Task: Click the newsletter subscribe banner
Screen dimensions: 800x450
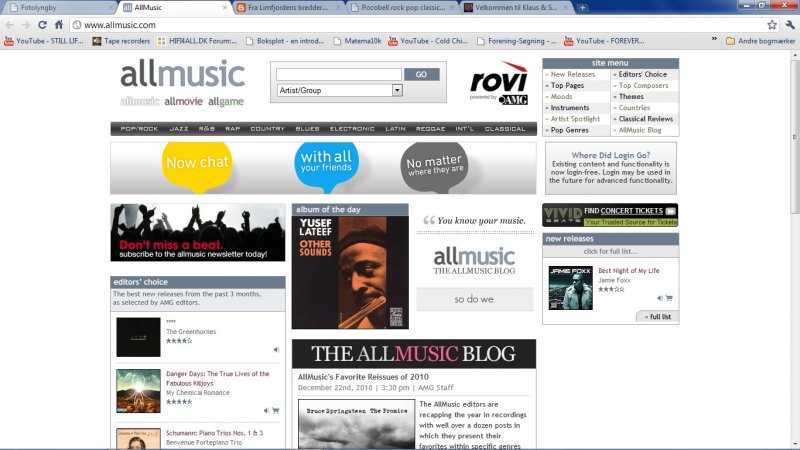Action: [x=197, y=233]
